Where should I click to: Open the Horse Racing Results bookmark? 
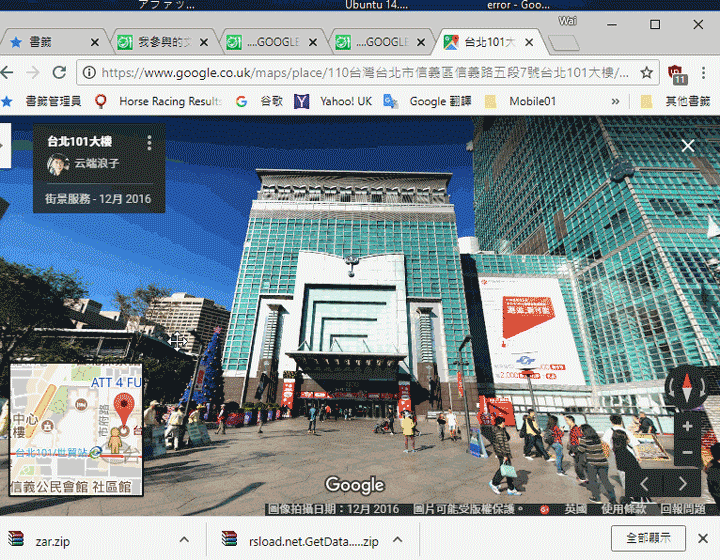pos(158,101)
